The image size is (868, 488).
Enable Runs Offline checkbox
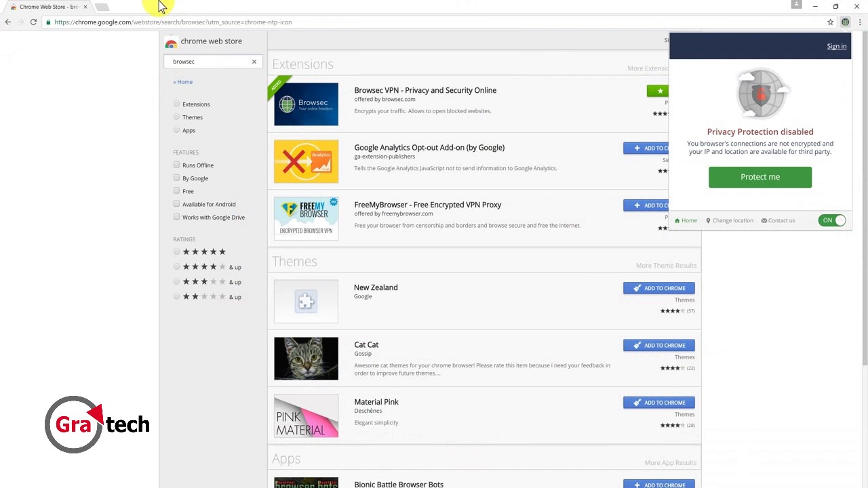[x=176, y=165]
